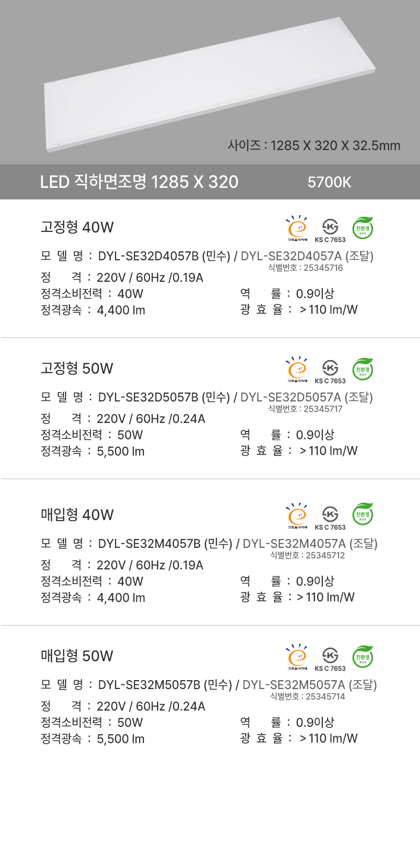Click the LED 직하면조명 1285 X 320 title
The image size is (420, 868).
pyautogui.click(x=139, y=182)
